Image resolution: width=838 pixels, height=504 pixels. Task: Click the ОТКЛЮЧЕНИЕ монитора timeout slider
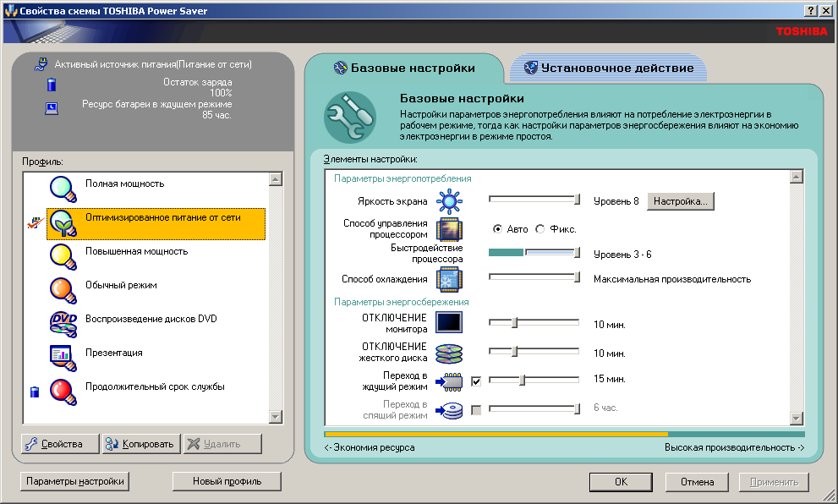point(534,322)
